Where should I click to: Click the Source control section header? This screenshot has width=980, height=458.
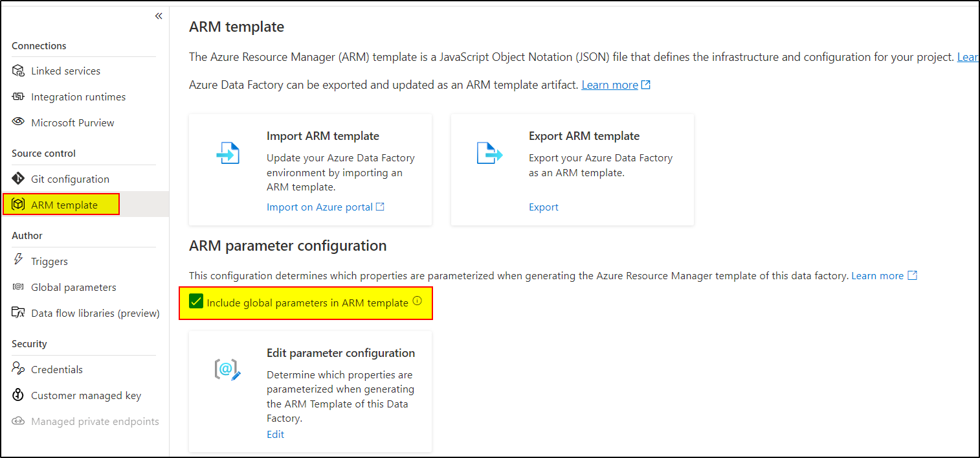(43, 154)
